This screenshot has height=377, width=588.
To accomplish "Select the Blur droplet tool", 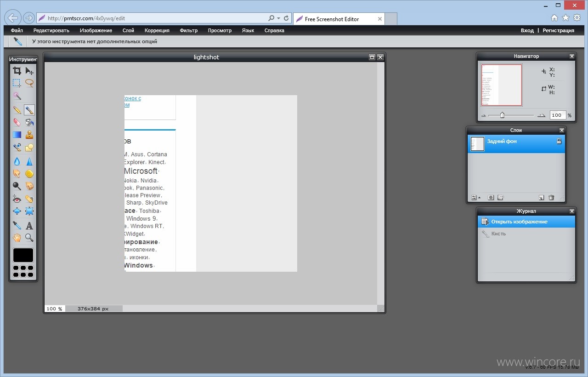I will tap(17, 161).
